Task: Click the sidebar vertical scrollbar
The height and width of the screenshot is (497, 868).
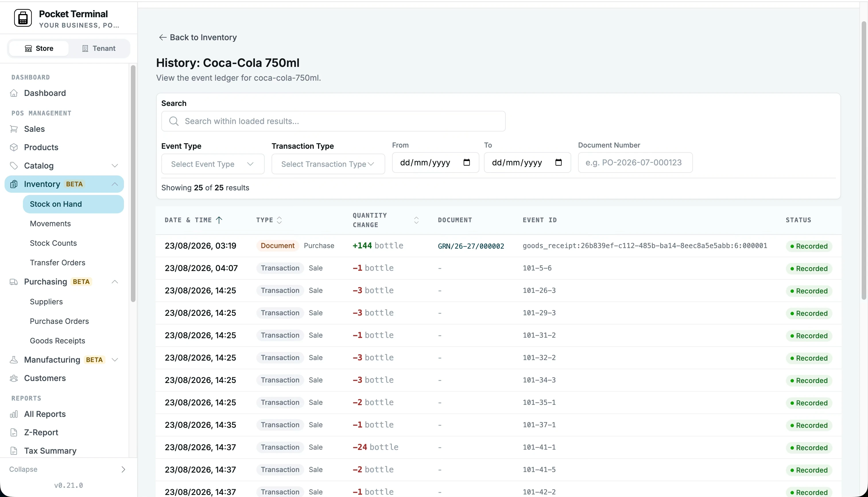Action: [133, 184]
